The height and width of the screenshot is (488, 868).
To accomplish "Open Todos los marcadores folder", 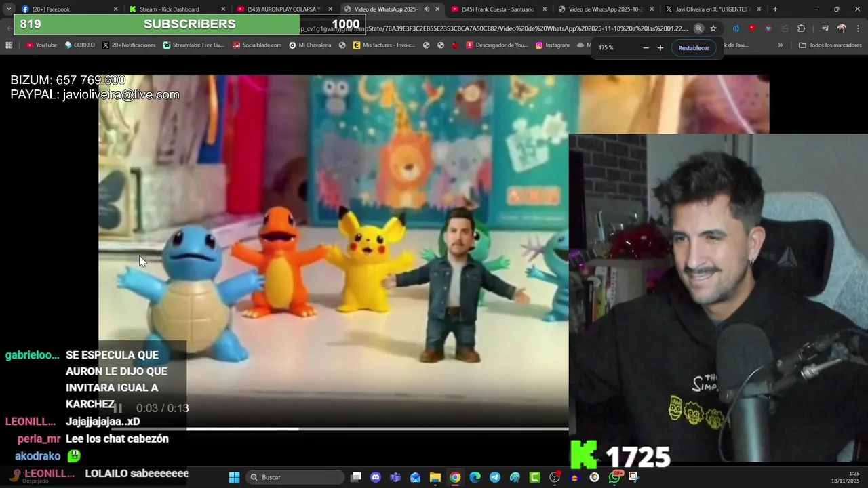I will pos(829,45).
